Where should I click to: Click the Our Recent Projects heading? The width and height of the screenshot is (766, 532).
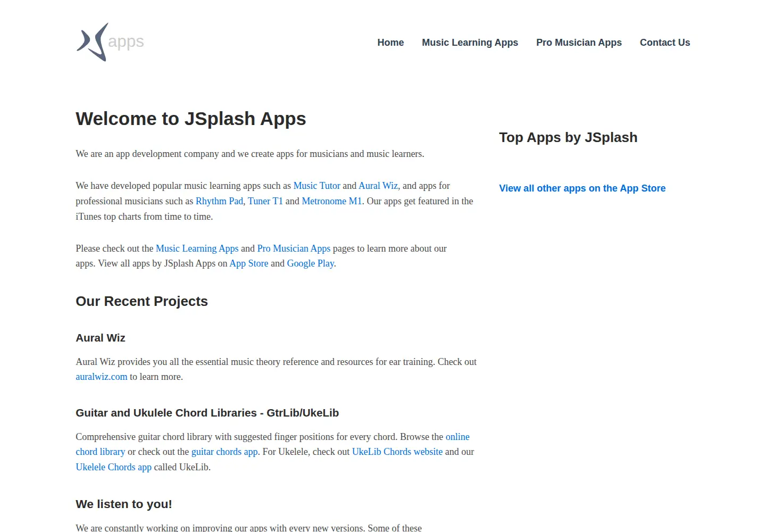[141, 301]
